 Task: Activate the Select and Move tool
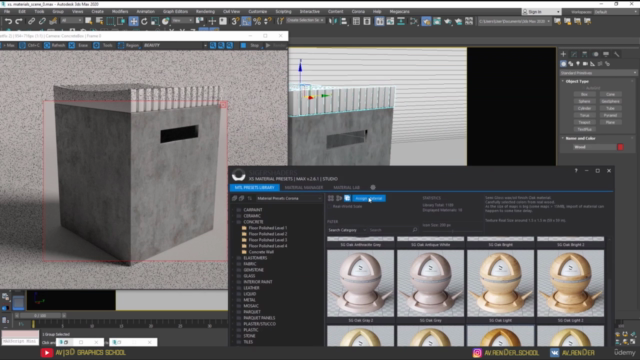coord(133,21)
